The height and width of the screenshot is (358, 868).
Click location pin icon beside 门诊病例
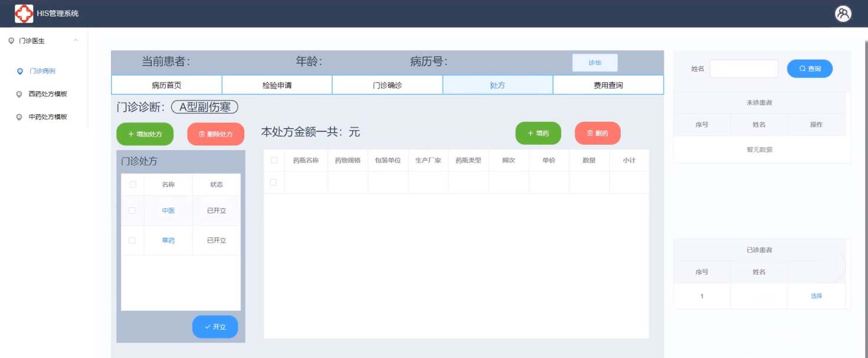coord(20,71)
